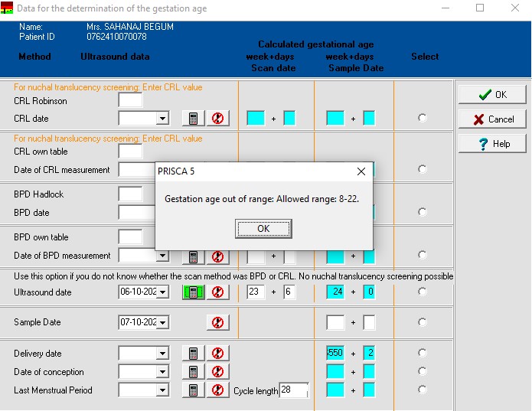Click the clear icon for Date of BPD measurement
This screenshot has height=411, width=532.
click(x=217, y=256)
